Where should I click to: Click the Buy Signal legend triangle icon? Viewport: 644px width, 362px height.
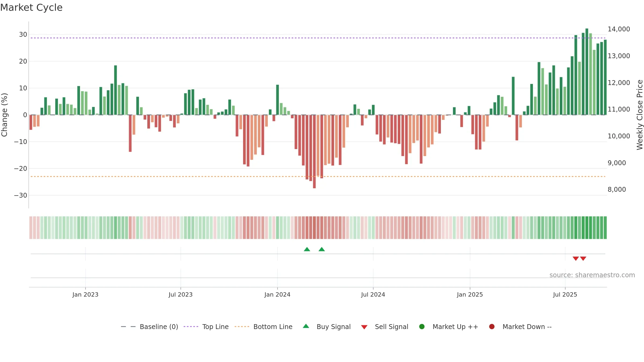(306, 326)
